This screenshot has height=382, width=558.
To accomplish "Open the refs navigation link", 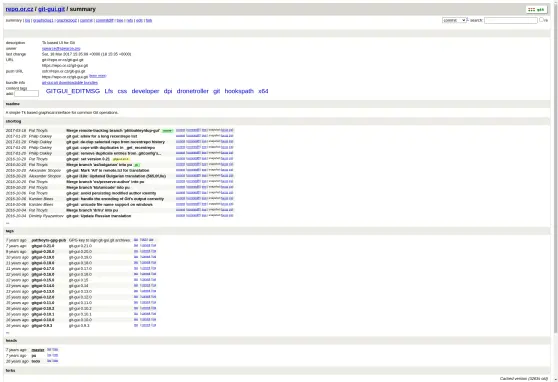I will 130,21.
